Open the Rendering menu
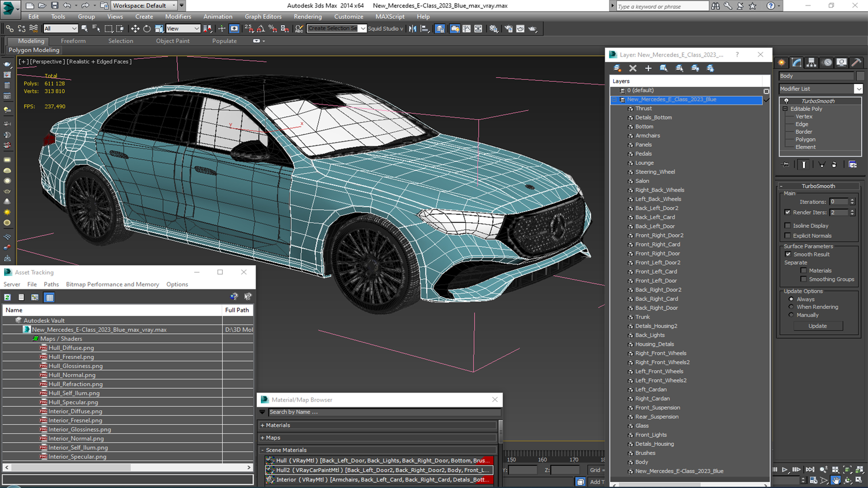The image size is (868, 488). click(307, 17)
